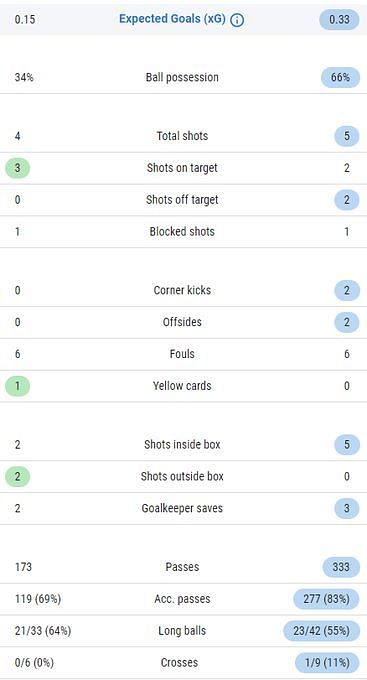367x680 pixels.
Task: Click the Expected Goals info icon
Action: [x=237, y=20]
